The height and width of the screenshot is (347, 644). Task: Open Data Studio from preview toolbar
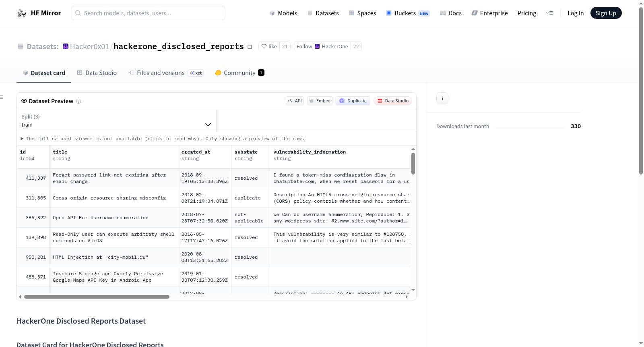[393, 101]
